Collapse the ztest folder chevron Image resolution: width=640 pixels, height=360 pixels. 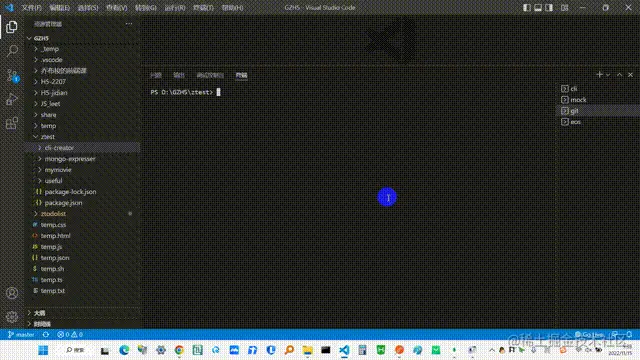pyautogui.click(x=36, y=137)
